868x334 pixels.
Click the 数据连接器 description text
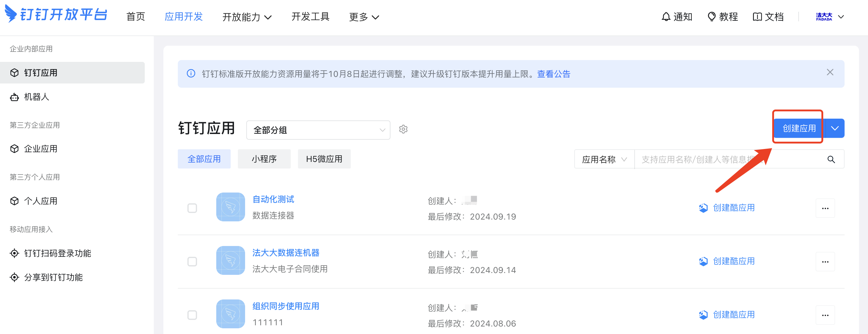click(x=273, y=215)
